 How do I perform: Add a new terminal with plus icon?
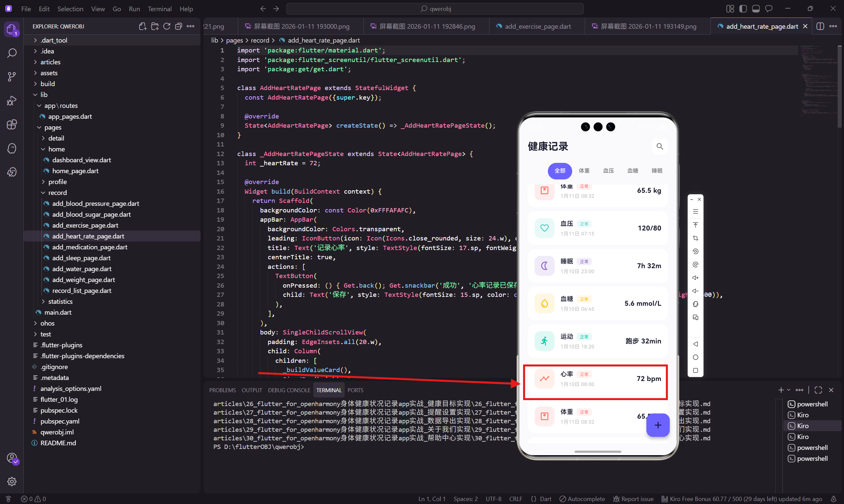tap(781, 390)
